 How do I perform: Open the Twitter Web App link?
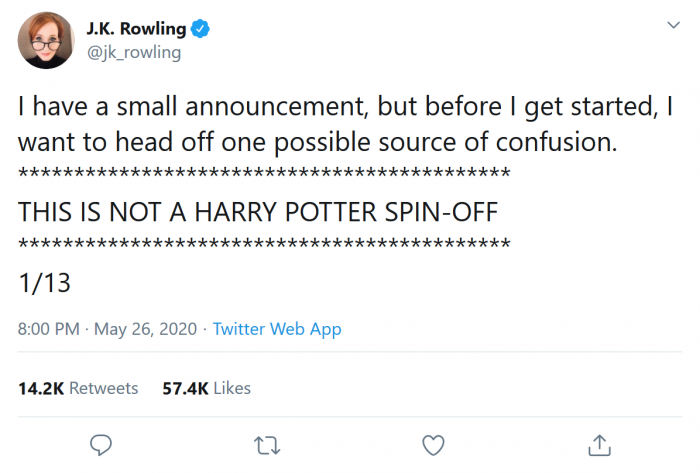pyautogui.click(x=277, y=329)
